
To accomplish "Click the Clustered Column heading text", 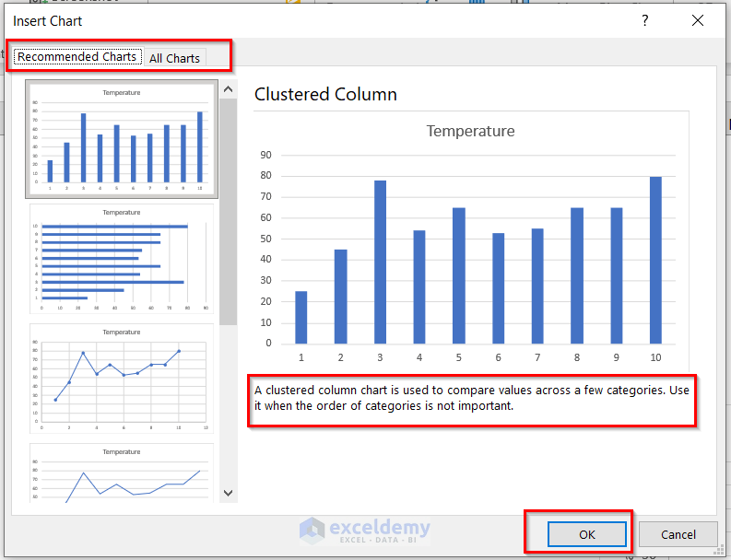I will tap(325, 94).
